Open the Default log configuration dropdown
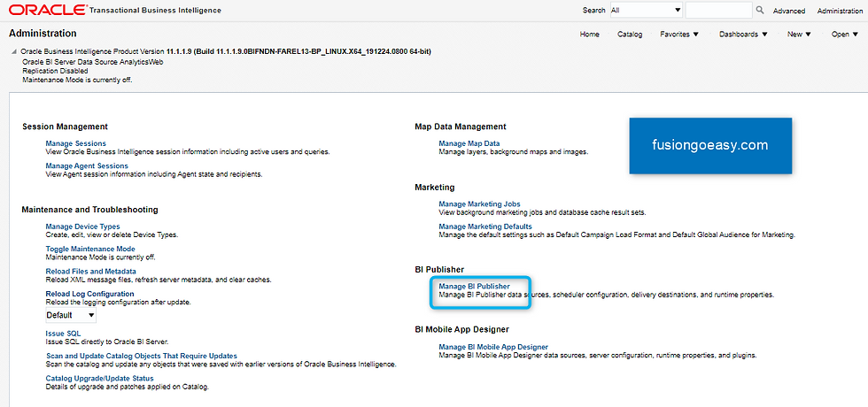This screenshot has height=407, width=868. click(71, 315)
